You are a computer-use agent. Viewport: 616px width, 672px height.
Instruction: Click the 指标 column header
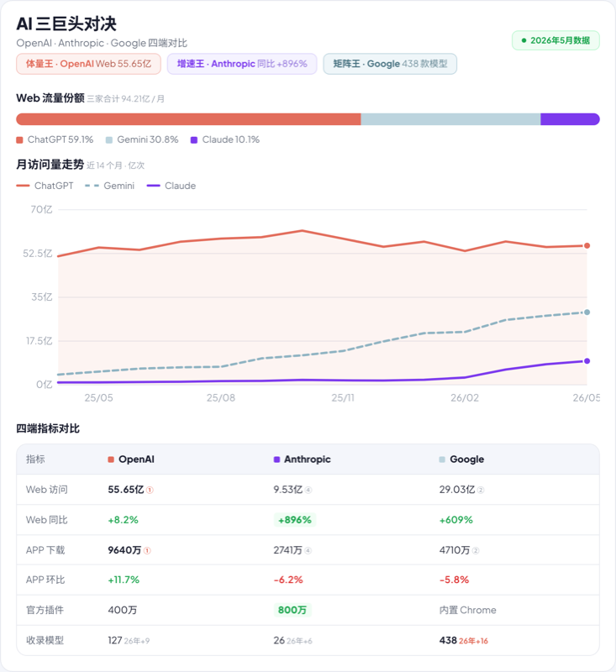(35, 459)
